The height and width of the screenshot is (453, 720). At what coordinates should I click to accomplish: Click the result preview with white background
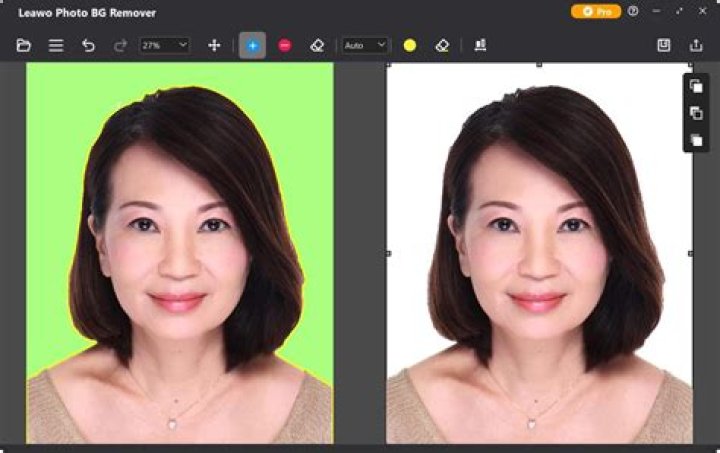[x=540, y=253]
